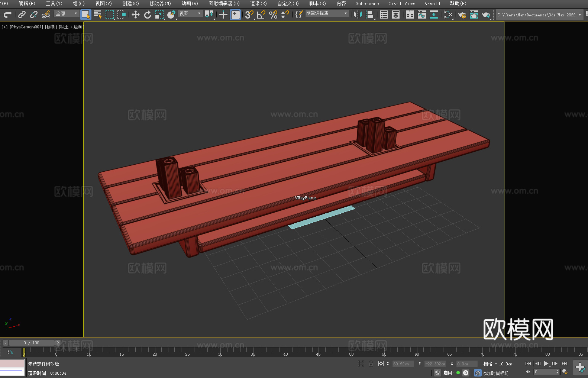This screenshot has height=378, width=588.
Task: Toggle the 3D Snaps button
Action: 249,14
